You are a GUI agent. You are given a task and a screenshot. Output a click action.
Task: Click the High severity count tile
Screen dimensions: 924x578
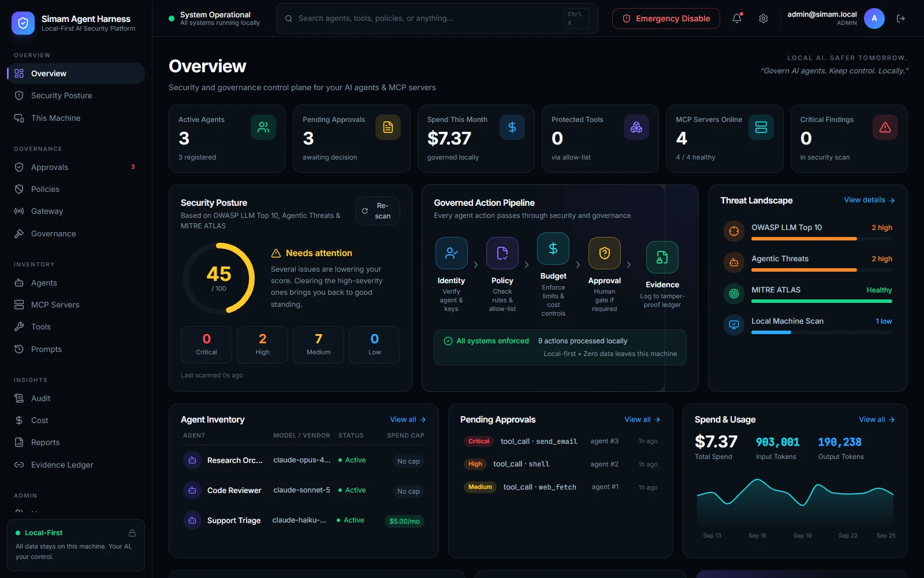pyautogui.click(x=262, y=344)
